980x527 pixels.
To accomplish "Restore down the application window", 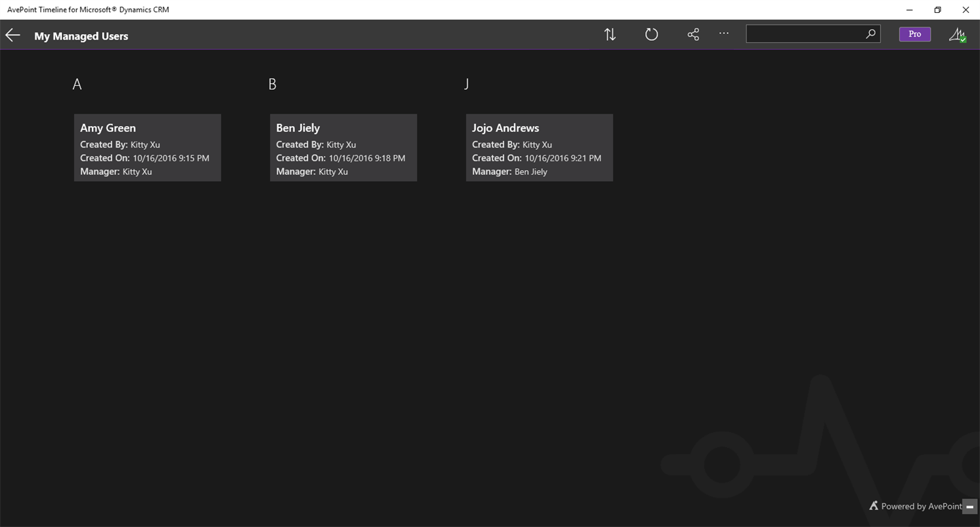I will (937, 10).
